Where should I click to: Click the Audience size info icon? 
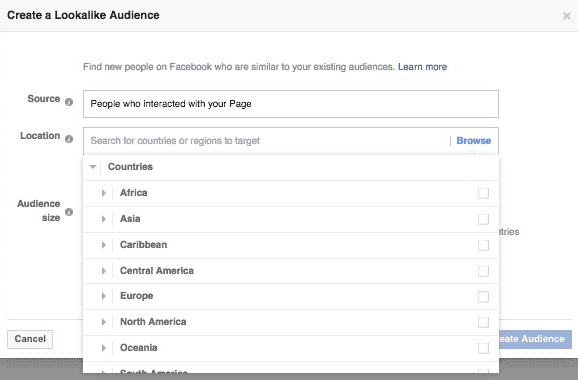click(x=69, y=212)
